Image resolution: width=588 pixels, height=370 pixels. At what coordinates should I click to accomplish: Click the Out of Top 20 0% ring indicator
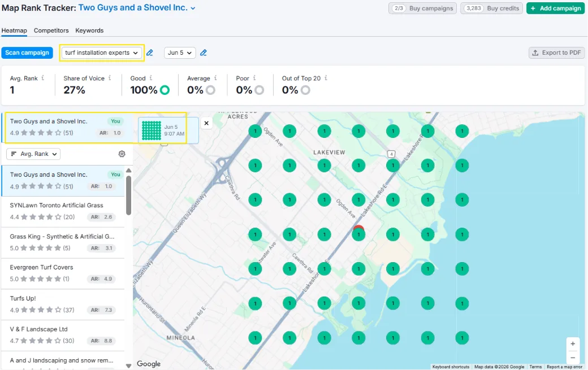tap(305, 90)
